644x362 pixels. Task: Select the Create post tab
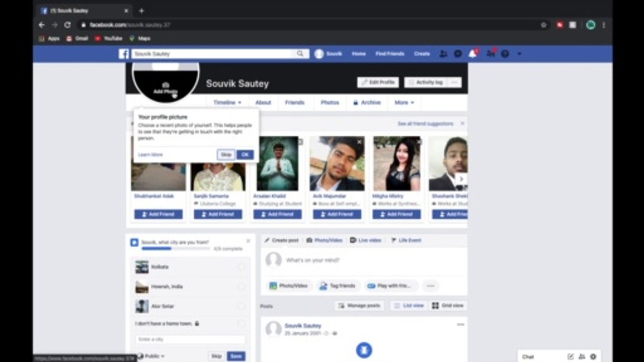point(281,240)
